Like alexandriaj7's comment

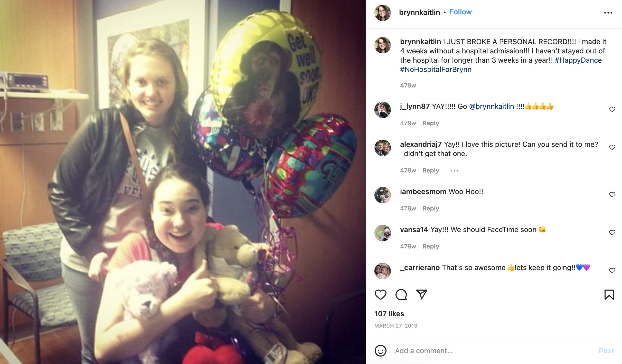coord(612,147)
